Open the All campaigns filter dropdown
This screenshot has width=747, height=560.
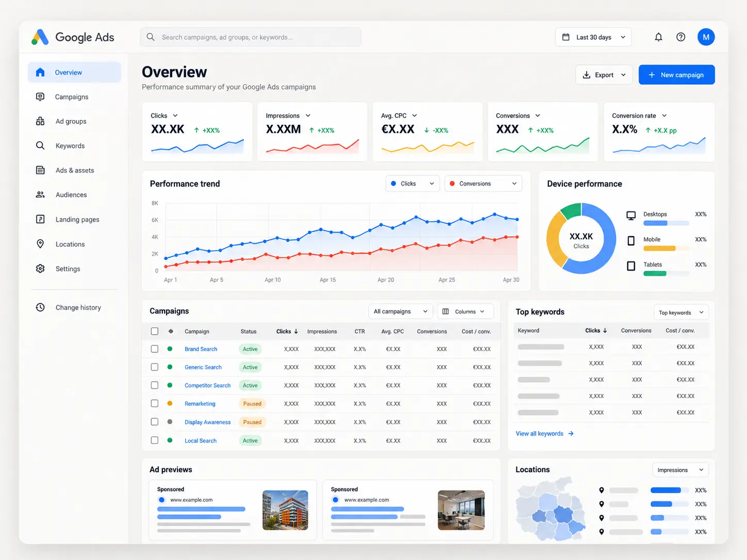pos(400,311)
